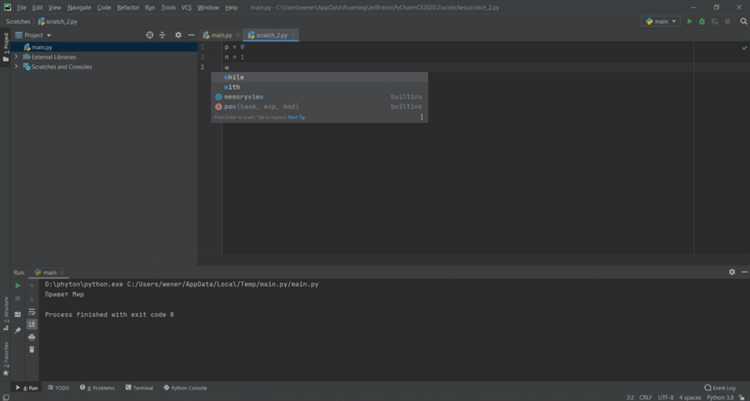Open the VCS menu
This screenshot has height=401, width=750.
(186, 8)
